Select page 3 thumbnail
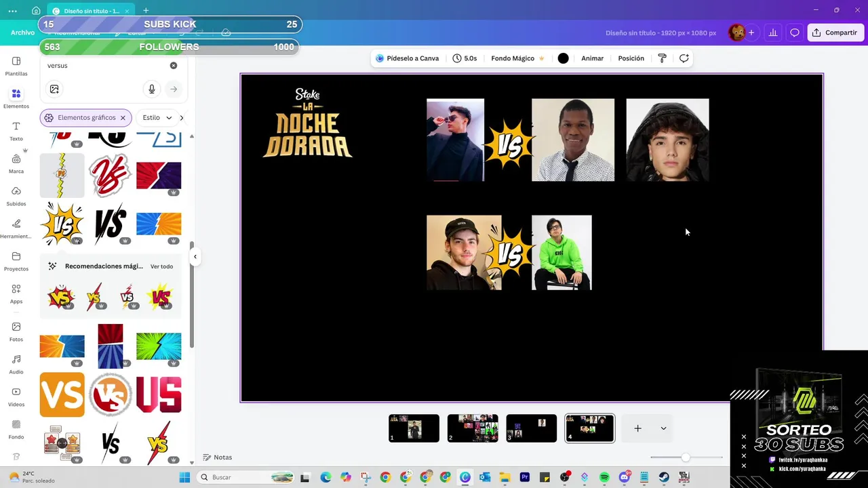Screen dimensions: 868x488 click(x=532, y=428)
